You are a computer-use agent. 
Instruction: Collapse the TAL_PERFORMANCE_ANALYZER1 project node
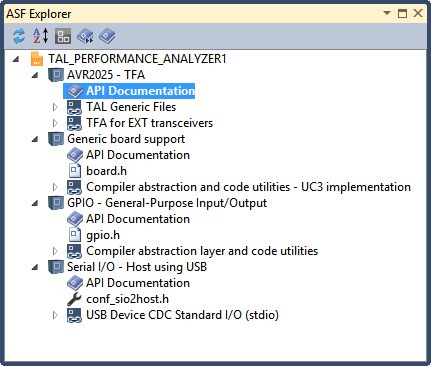pos(16,59)
